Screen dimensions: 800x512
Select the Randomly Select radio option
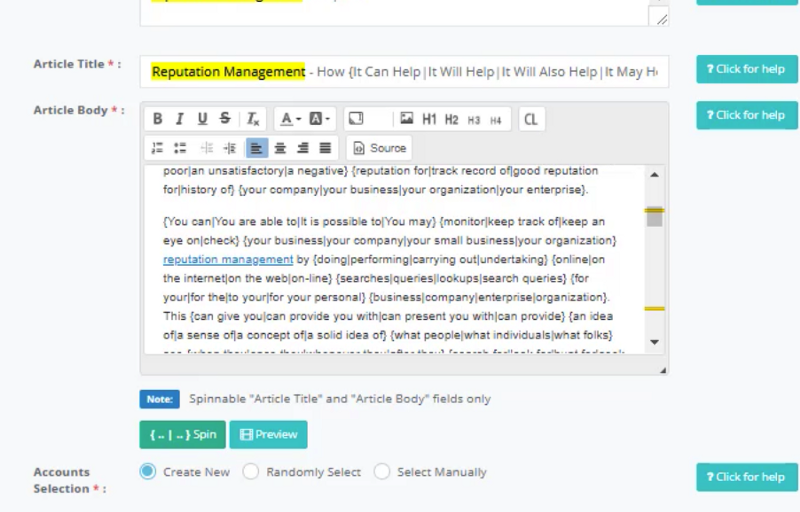point(251,472)
